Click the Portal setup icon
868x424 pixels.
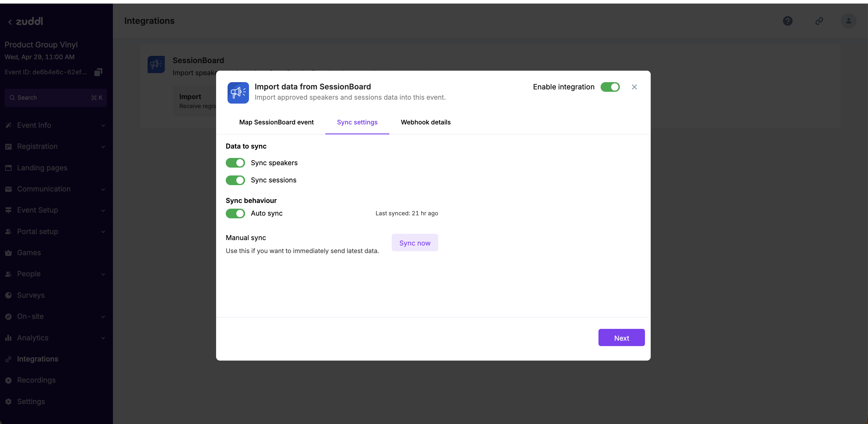[x=8, y=232]
